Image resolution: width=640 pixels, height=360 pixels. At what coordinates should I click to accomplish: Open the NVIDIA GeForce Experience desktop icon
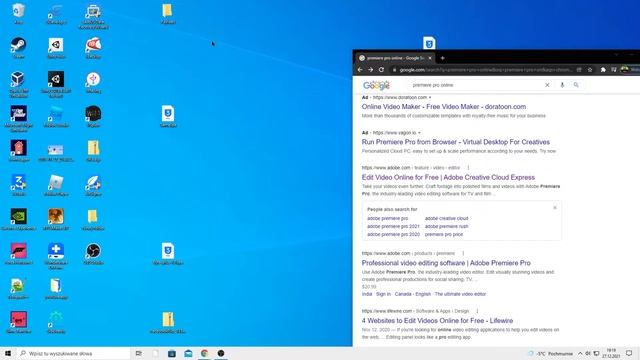[x=18, y=219]
